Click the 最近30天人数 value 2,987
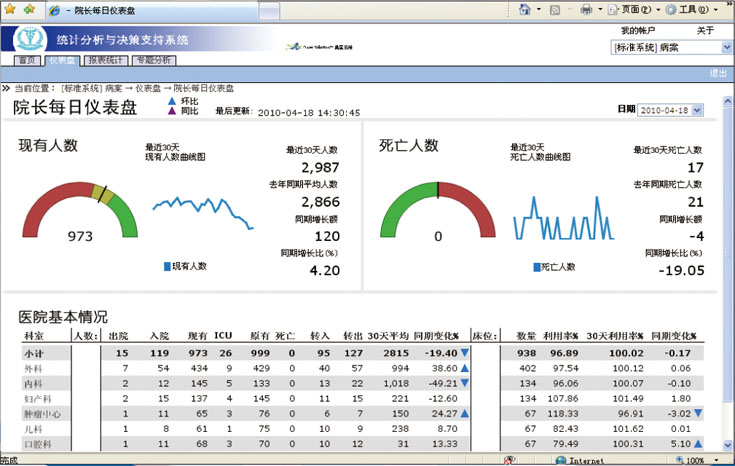Viewport: 735px width, 466px height. coord(320,167)
